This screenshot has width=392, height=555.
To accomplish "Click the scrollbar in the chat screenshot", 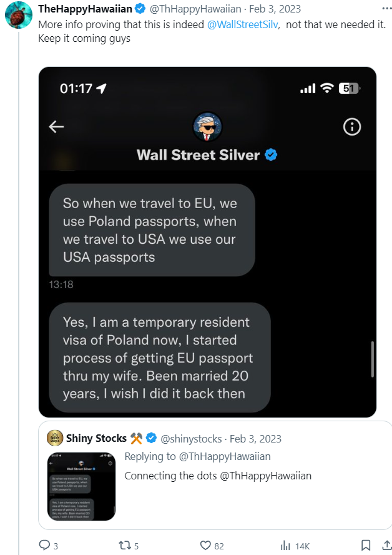I will click(x=372, y=358).
